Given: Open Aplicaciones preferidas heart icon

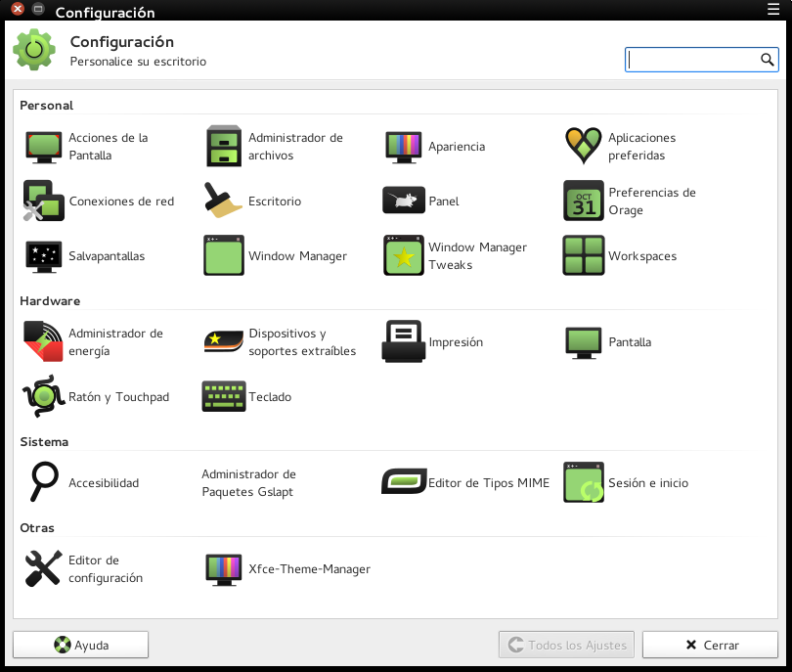Looking at the screenshot, I should (x=584, y=146).
